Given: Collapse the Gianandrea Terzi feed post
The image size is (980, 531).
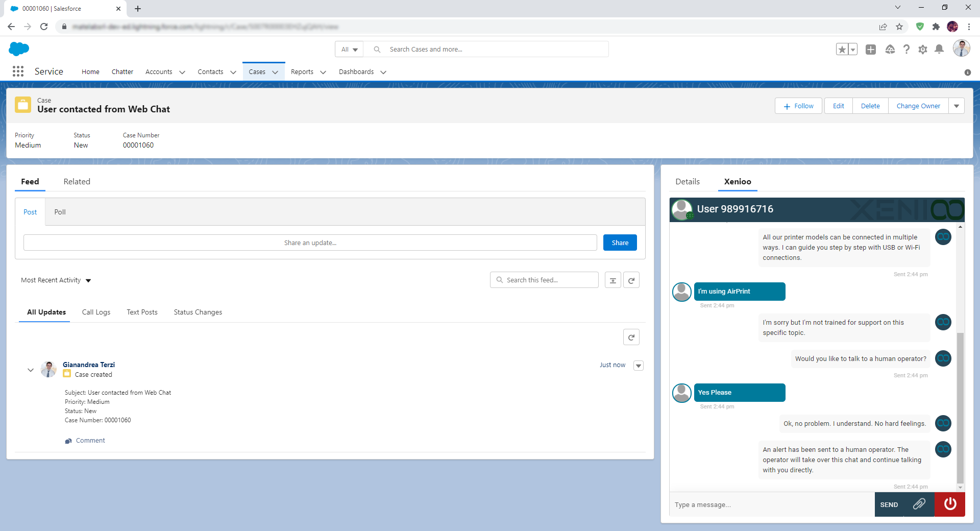Looking at the screenshot, I should [x=31, y=370].
